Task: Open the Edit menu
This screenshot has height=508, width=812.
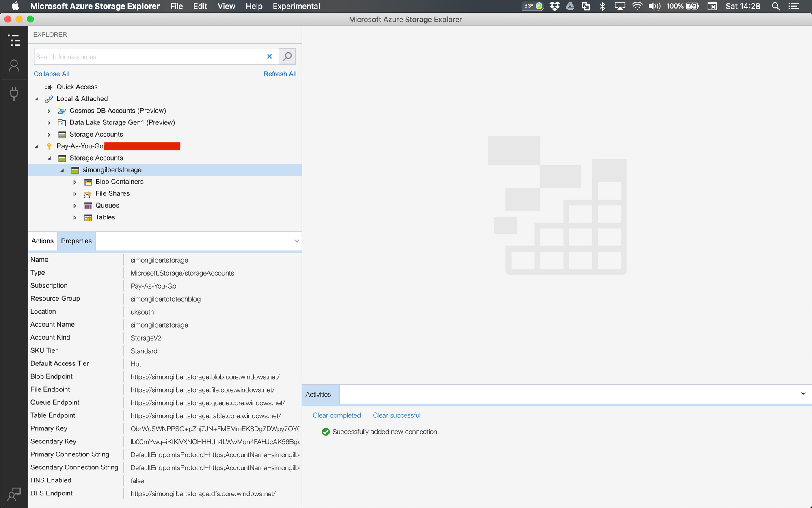Action: (x=200, y=6)
